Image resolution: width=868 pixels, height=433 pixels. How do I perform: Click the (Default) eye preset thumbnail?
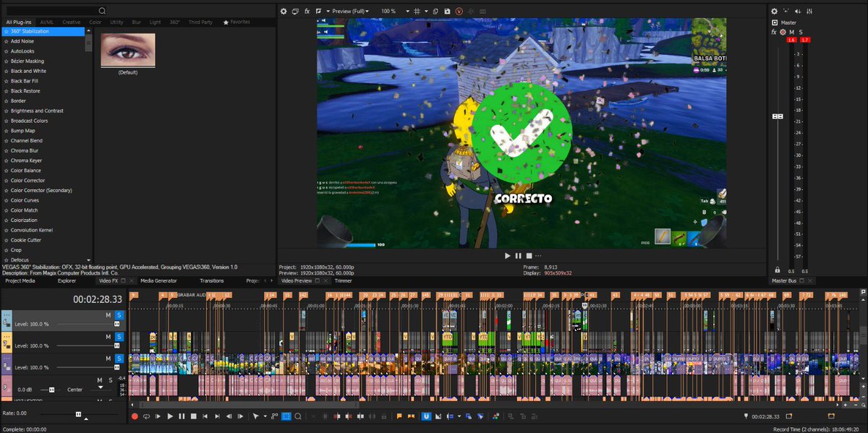(128, 50)
